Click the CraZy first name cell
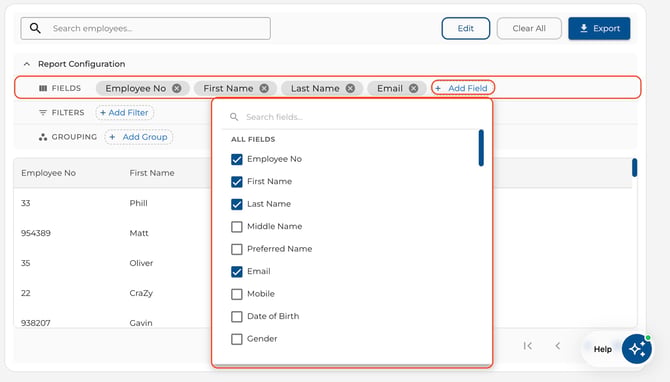Viewport: 670px width, 382px height. 141,293
